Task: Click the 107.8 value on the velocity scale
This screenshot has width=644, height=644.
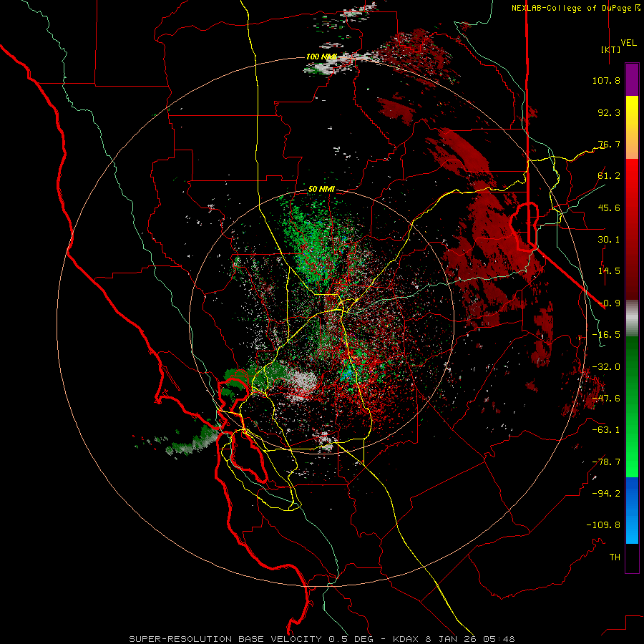Action: [x=606, y=80]
